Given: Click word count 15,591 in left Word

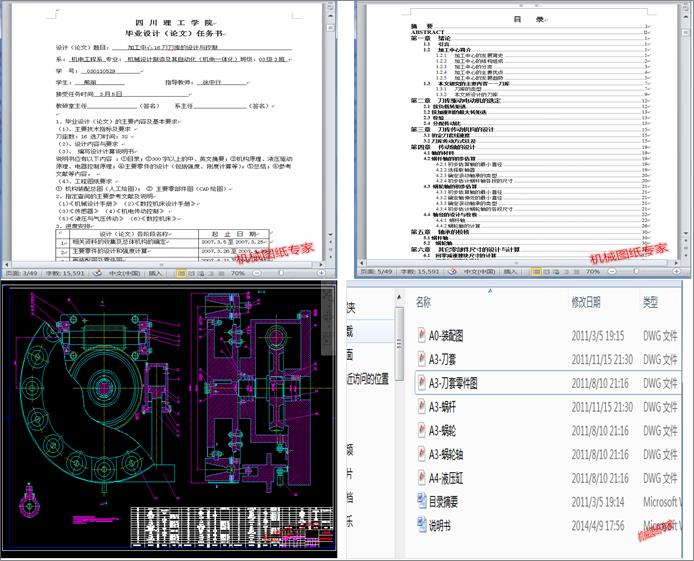Looking at the screenshot, I should [65, 273].
